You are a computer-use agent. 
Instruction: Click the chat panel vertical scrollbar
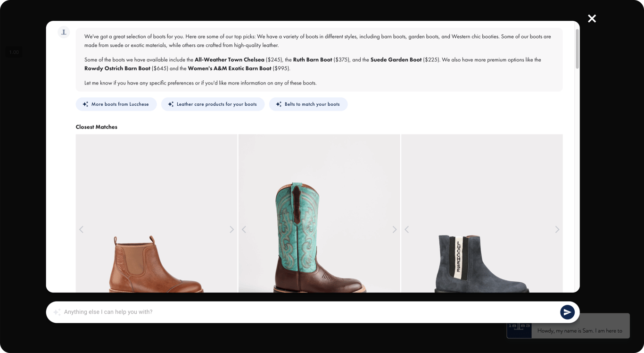tap(577, 49)
